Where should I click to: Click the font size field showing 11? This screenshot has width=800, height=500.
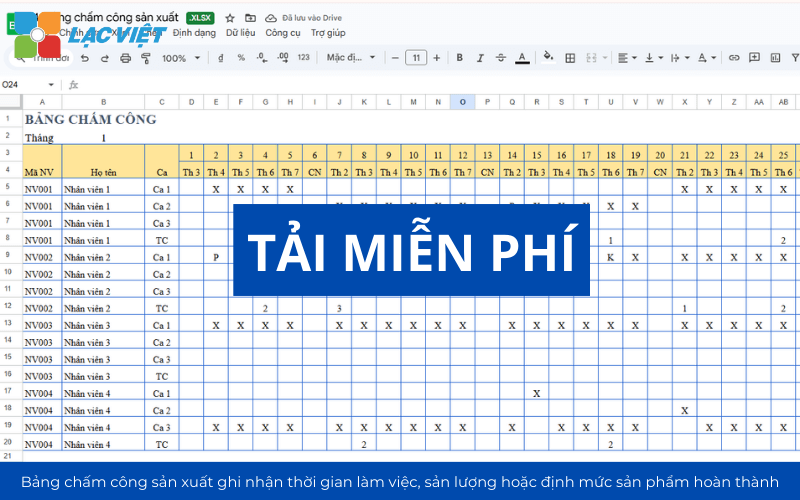point(416,58)
